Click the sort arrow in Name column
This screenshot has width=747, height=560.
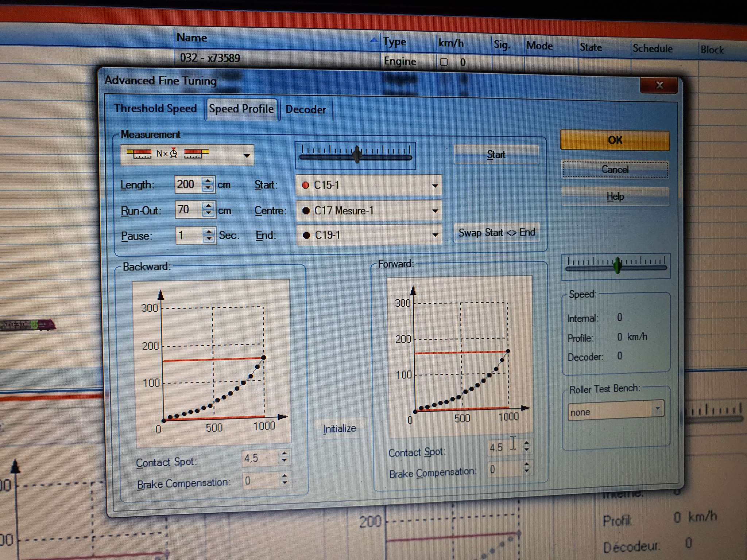(x=373, y=40)
